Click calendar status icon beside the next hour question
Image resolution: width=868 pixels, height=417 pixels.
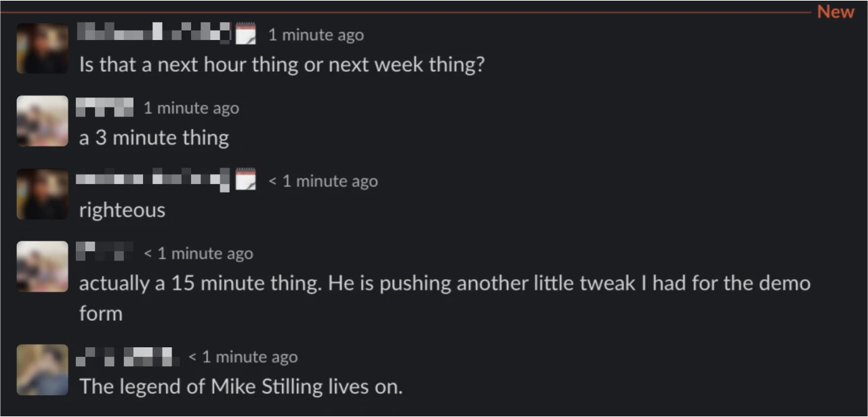pyautogui.click(x=246, y=34)
